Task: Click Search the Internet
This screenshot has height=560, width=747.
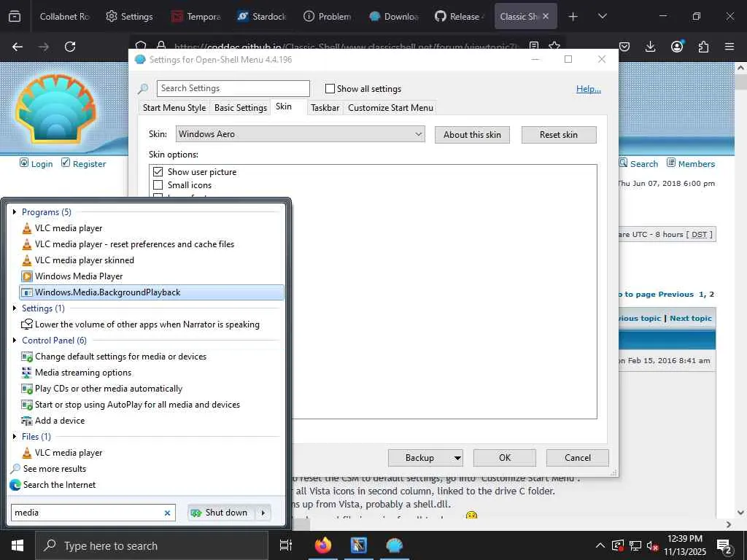Action: point(53,485)
